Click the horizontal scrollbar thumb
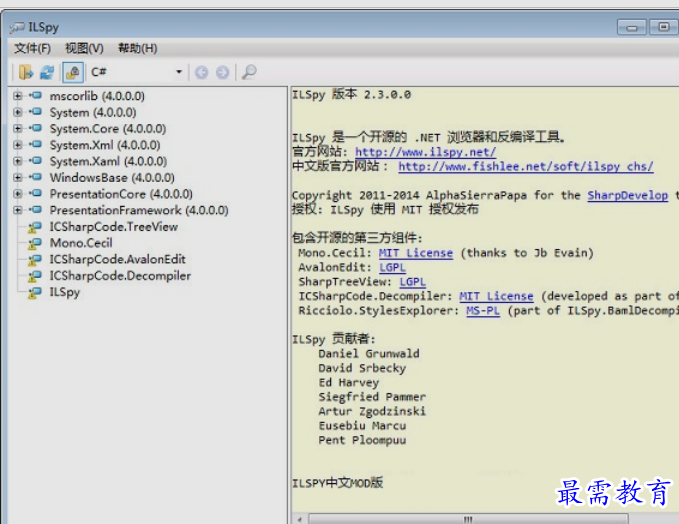The height and width of the screenshot is (524, 679). [468, 519]
